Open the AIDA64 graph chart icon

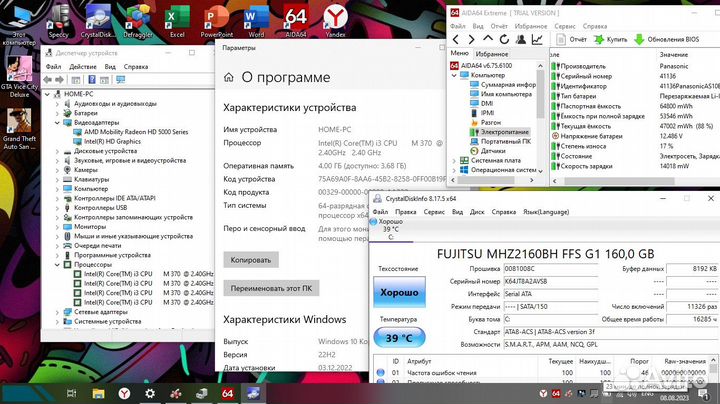coord(537,39)
